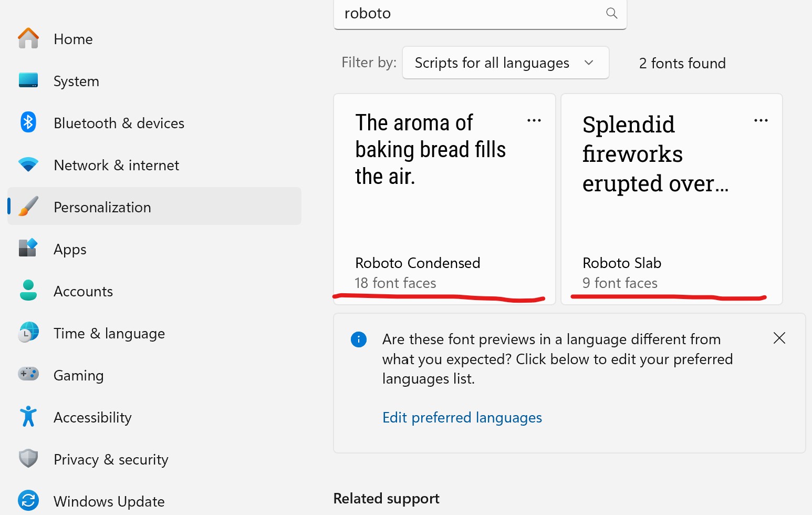Open Bluetooth & devices settings

click(28, 122)
